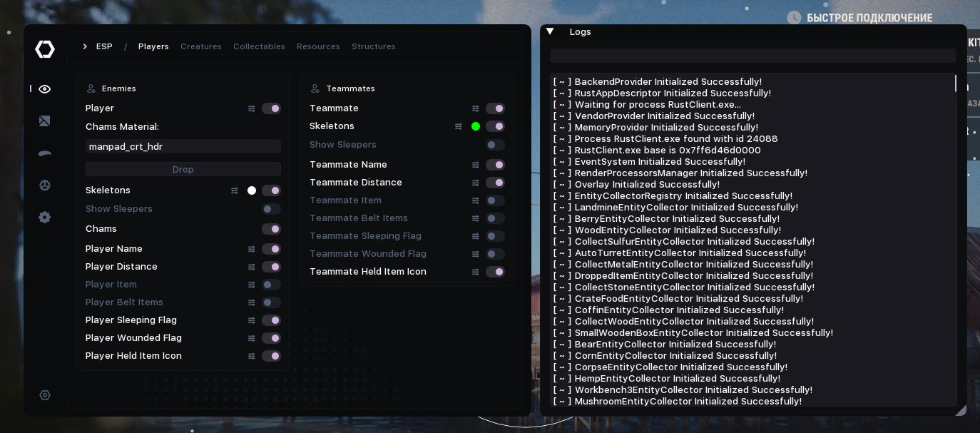Click the Drop button
The height and width of the screenshot is (433, 980).
click(183, 169)
